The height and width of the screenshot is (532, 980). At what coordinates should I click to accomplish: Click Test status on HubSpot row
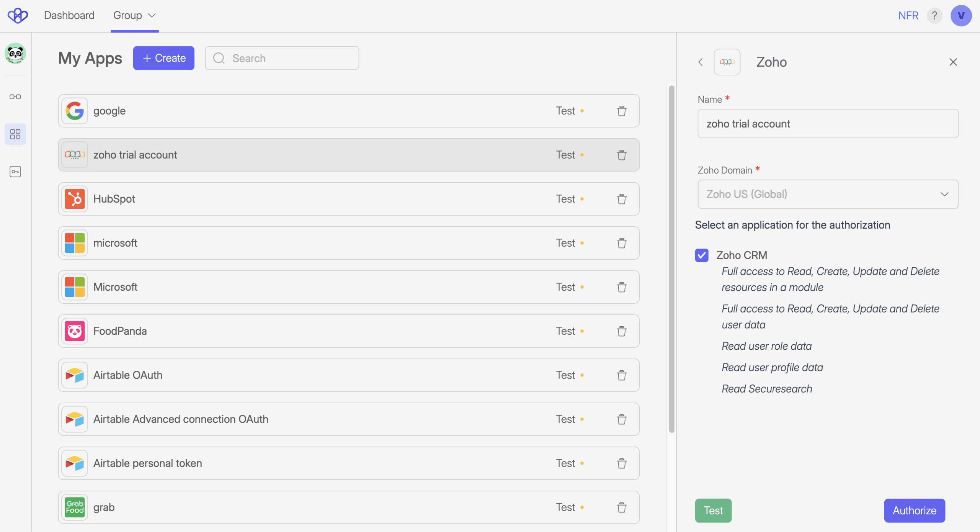[x=570, y=199]
